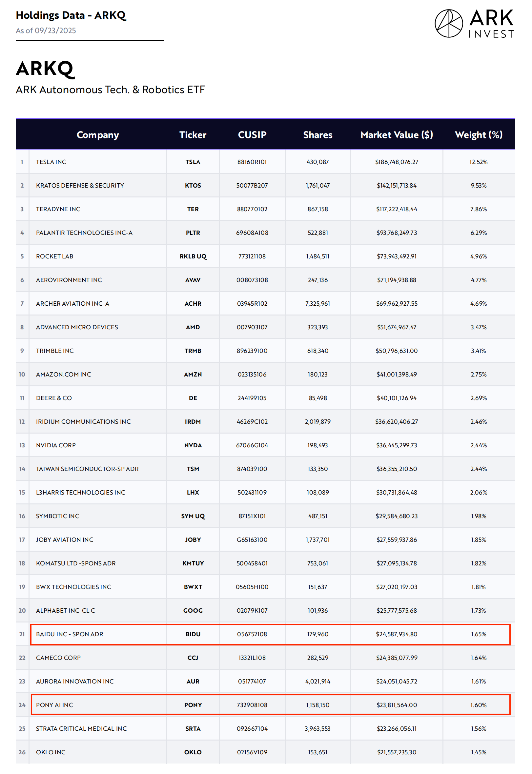Select the KMTUY ticker
The height and width of the screenshot is (774, 532).
click(x=193, y=564)
